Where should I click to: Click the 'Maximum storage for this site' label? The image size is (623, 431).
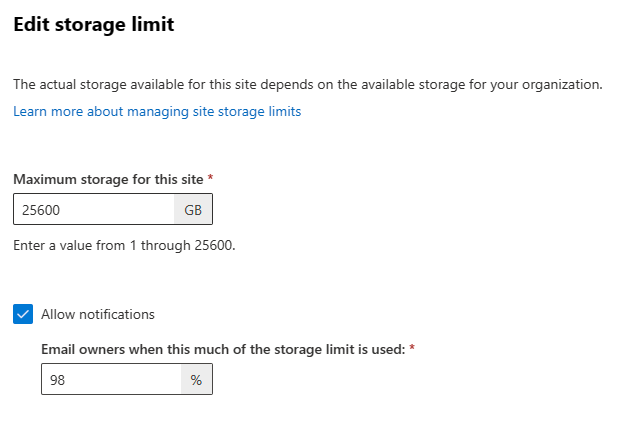[x=108, y=178]
